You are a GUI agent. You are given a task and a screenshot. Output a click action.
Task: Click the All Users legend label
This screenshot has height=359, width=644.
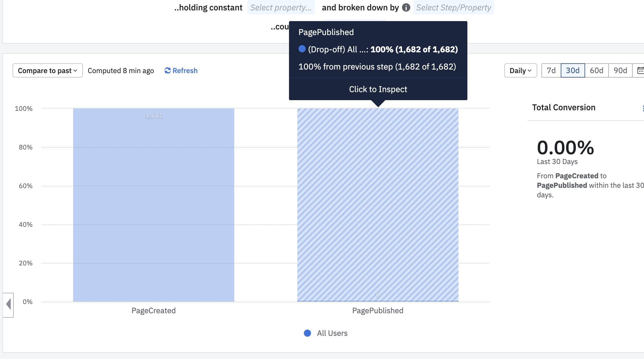(x=332, y=333)
